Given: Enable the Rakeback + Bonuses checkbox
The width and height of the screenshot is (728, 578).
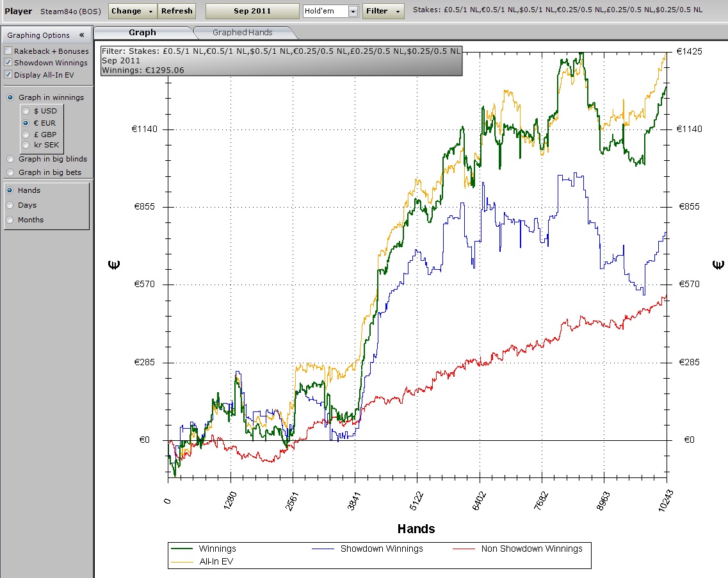Looking at the screenshot, I should [8, 51].
